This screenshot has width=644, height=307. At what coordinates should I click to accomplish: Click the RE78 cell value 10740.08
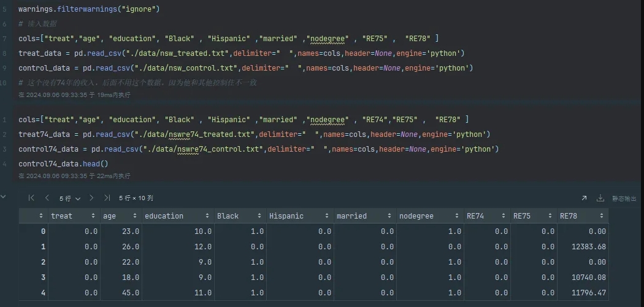point(589,278)
